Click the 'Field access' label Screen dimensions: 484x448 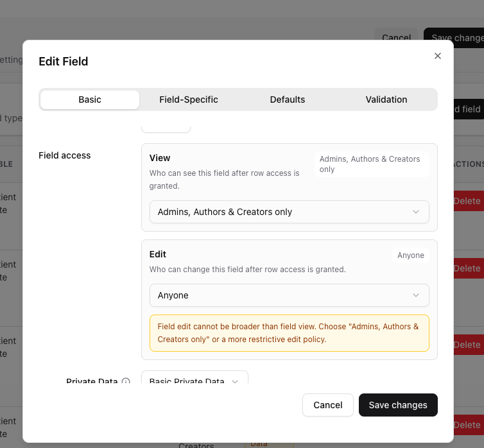(x=65, y=155)
